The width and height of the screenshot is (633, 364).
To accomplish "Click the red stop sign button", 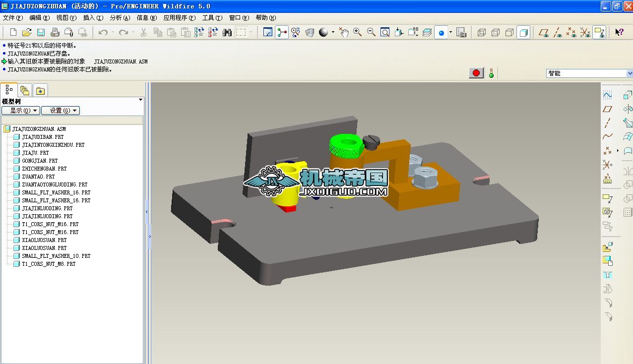I will [x=476, y=73].
